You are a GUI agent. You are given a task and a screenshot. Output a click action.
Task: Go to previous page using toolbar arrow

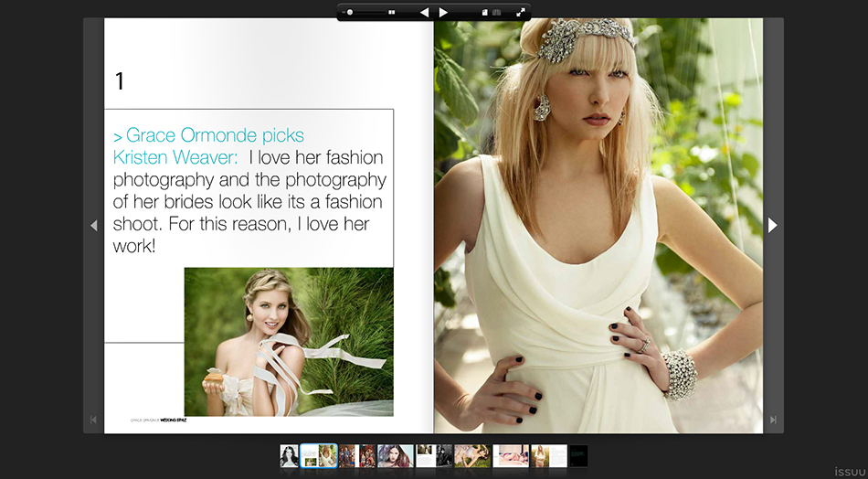(x=424, y=13)
